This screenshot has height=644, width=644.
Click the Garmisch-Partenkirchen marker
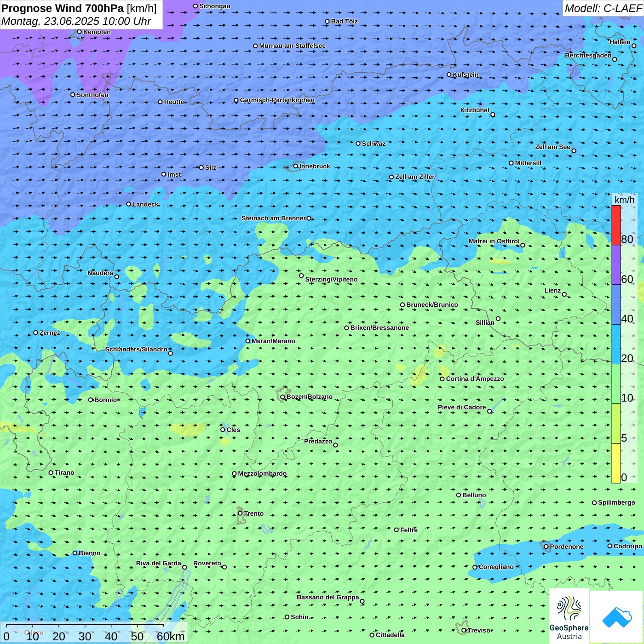point(236,100)
